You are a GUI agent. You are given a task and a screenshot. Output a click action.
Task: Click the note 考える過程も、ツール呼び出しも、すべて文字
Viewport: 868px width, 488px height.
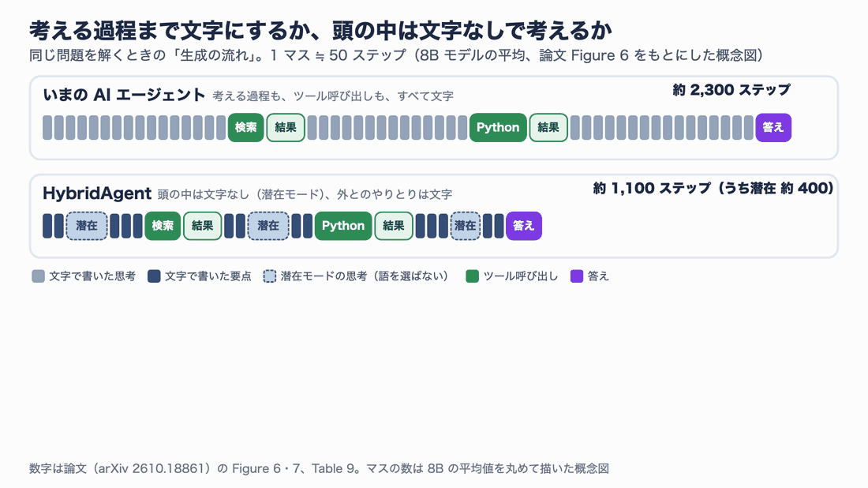pos(333,96)
